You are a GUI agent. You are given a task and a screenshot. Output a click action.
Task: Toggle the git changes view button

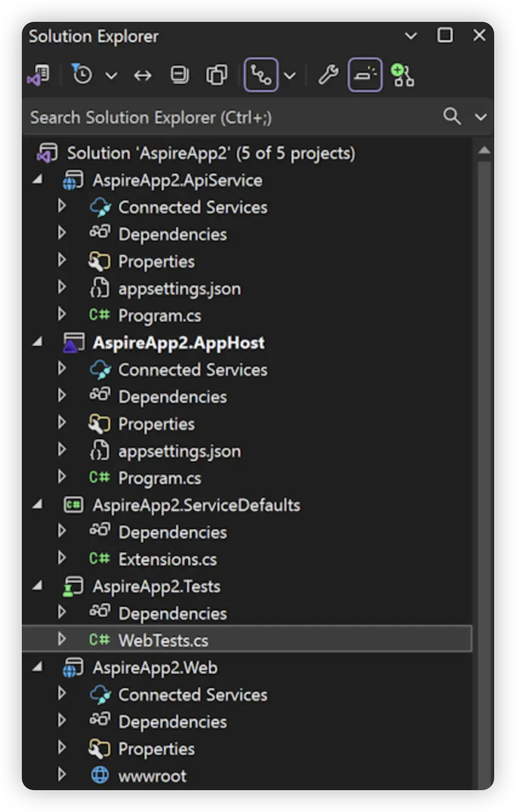pyautogui.click(x=261, y=75)
